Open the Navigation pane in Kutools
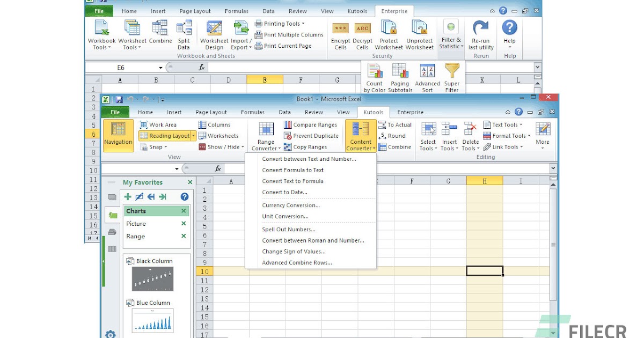 (118, 135)
